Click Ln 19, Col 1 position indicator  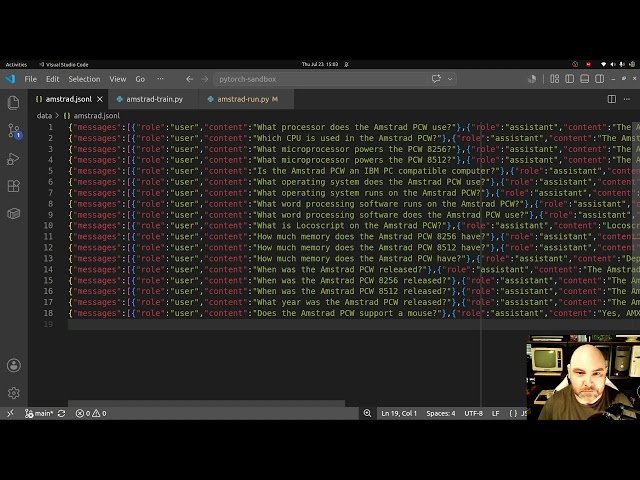[399, 413]
